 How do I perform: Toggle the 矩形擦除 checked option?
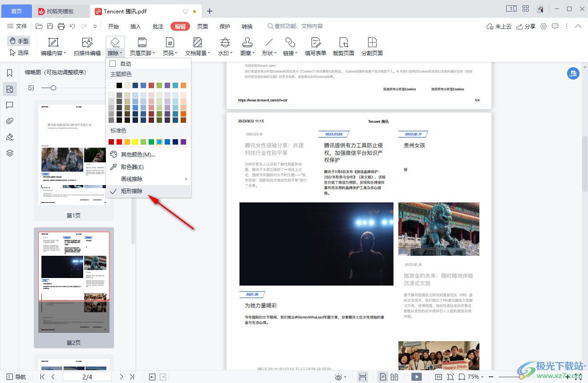click(148, 191)
